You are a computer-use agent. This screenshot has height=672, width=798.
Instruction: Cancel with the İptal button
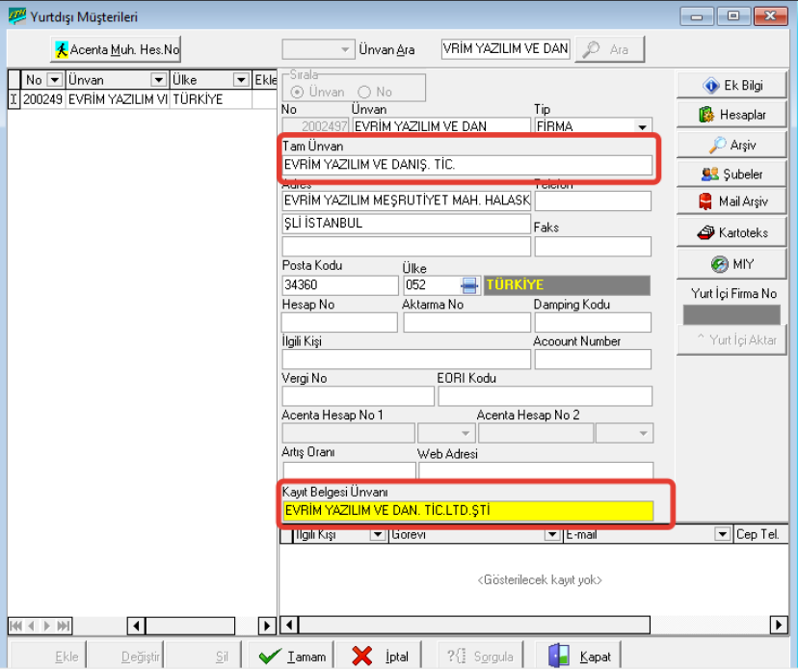[x=379, y=657]
